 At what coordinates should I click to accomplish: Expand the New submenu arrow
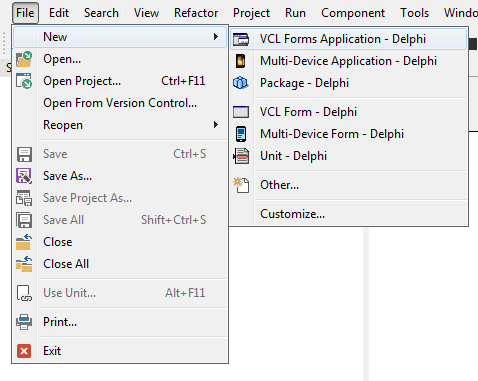coord(216,37)
